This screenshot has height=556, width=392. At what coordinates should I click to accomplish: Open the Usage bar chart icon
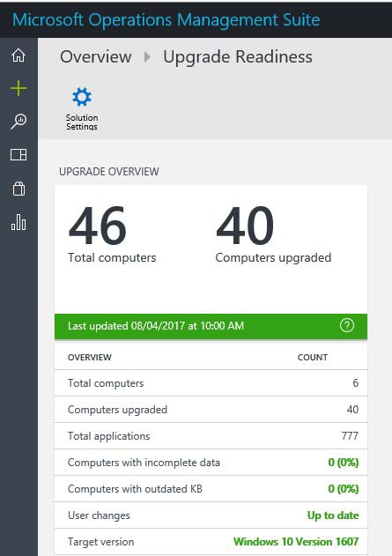pyautogui.click(x=18, y=222)
